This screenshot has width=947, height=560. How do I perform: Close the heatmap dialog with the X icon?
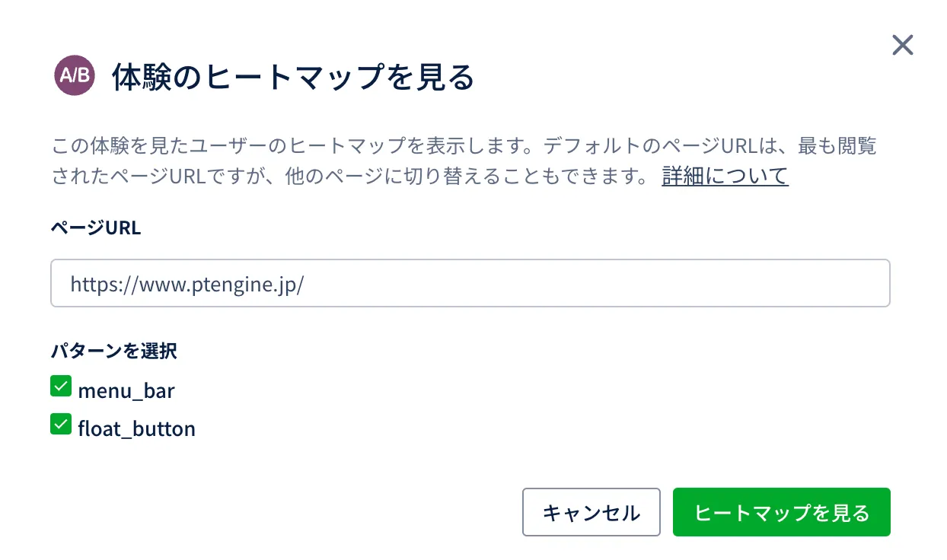click(902, 46)
